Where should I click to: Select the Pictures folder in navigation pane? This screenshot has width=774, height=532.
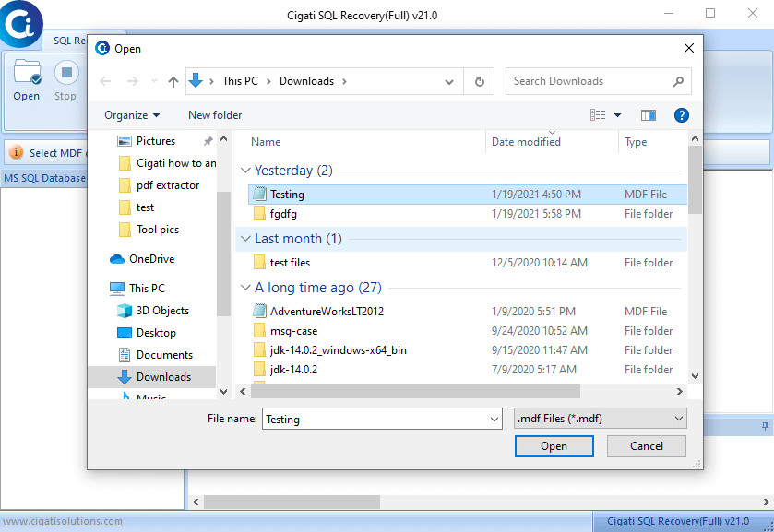(x=156, y=141)
